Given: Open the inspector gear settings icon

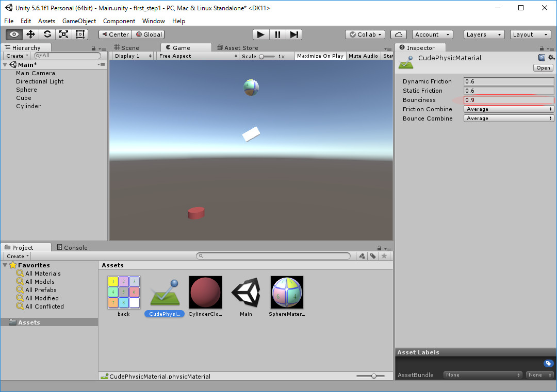Looking at the screenshot, I should pos(551,58).
